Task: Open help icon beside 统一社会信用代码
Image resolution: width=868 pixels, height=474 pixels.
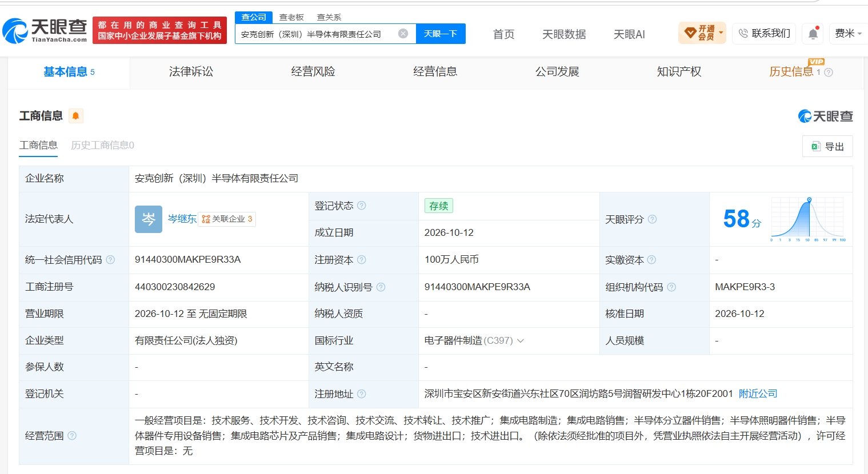Action: [x=110, y=260]
